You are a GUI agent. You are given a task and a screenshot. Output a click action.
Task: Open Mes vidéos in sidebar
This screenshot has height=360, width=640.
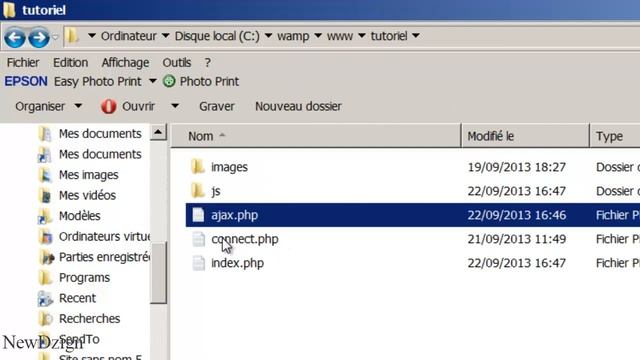pos(87,195)
